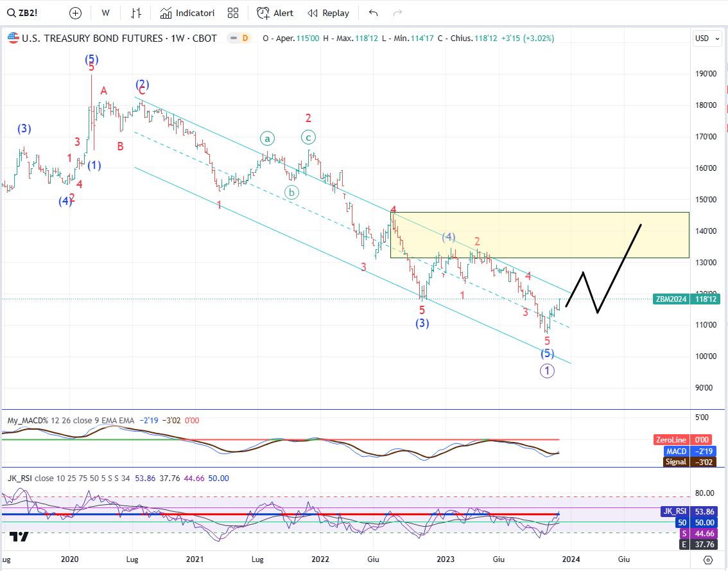Select the yellow rectangle target zone
The width and height of the screenshot is (728, 571).
tap(539, 235)
